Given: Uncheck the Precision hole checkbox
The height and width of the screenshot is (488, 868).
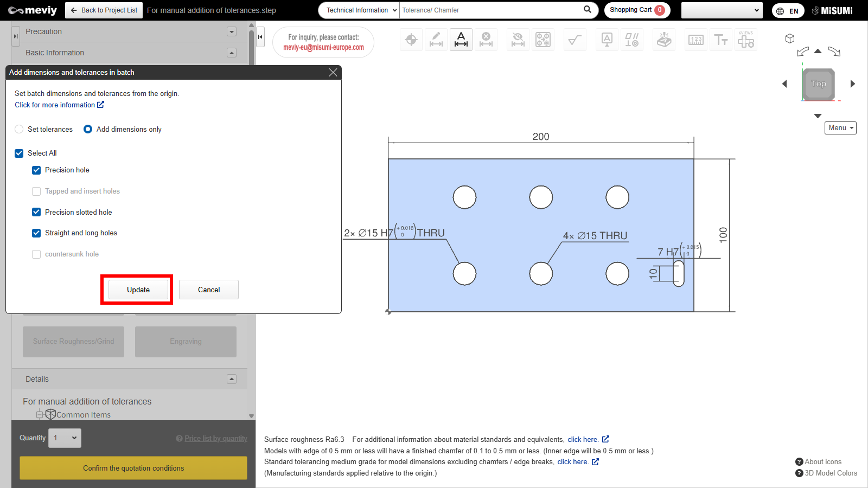Looking at the screenshot, I should tap(36, 170).
